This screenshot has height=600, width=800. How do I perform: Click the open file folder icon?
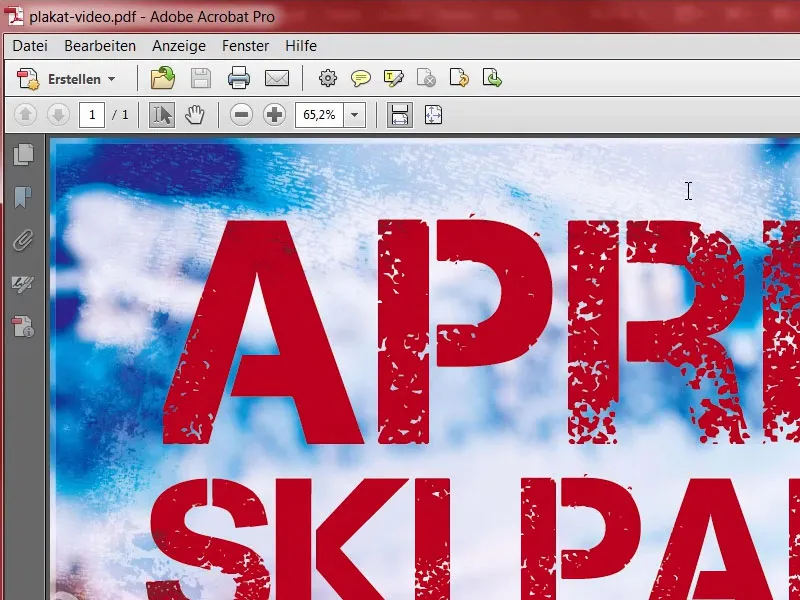point(163,79)
